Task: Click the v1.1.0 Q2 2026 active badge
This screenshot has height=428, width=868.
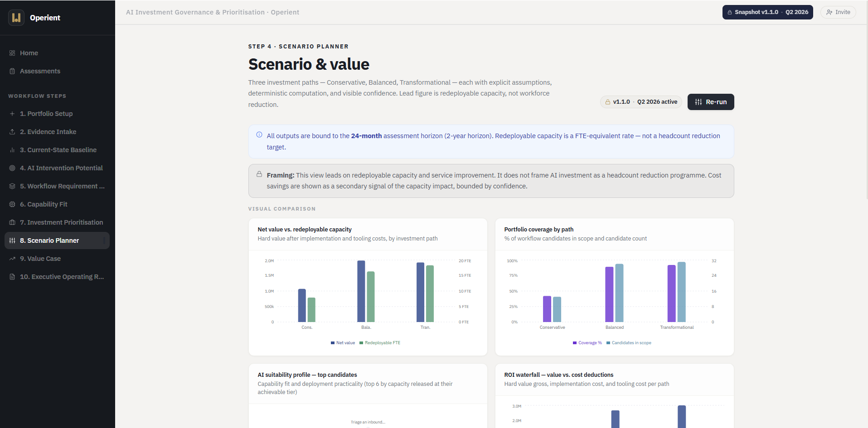Action: tap(641, 102)
